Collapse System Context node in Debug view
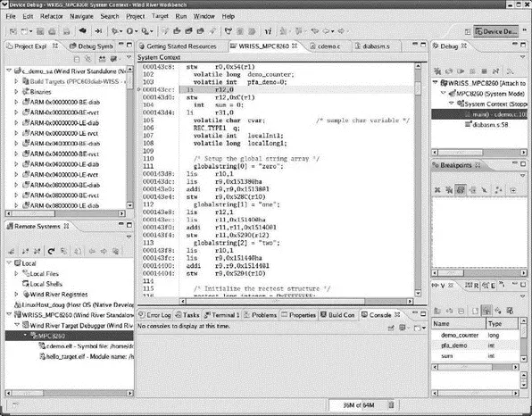532x416 pixels. 451,104
